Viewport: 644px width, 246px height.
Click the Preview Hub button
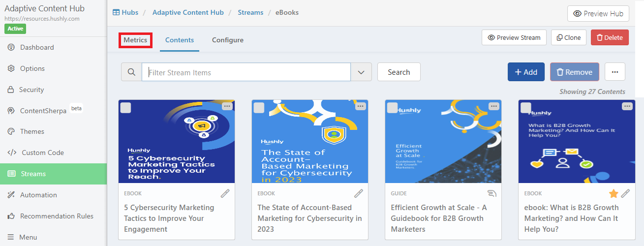click(x=598, y=14)
